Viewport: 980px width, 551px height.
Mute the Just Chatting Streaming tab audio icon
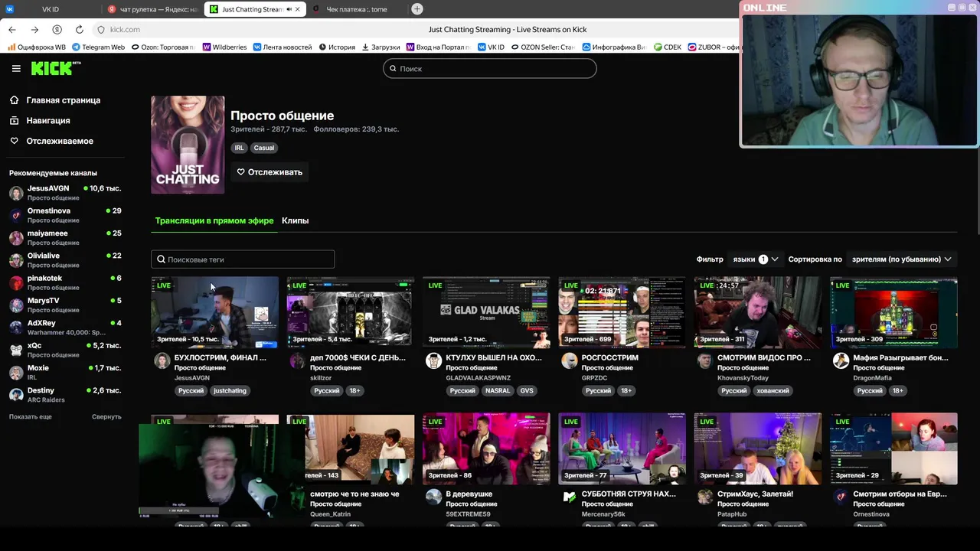tap(289, 9)
